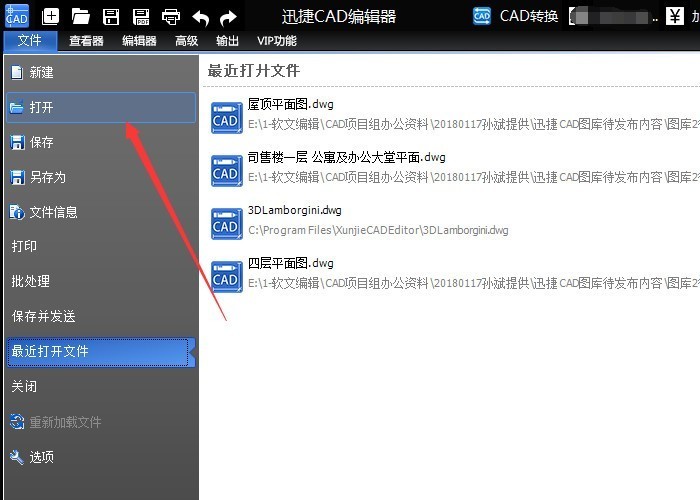Click the 选项 wrench icon
This screenshot has height=500, width=700.
pos(17,457)
